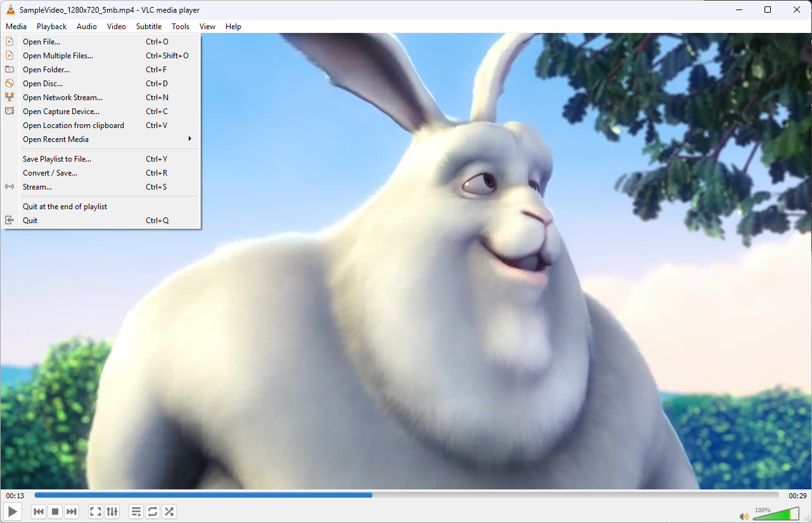
Task: Click the elapsed time label 00:13
Action: pos(15,496)
